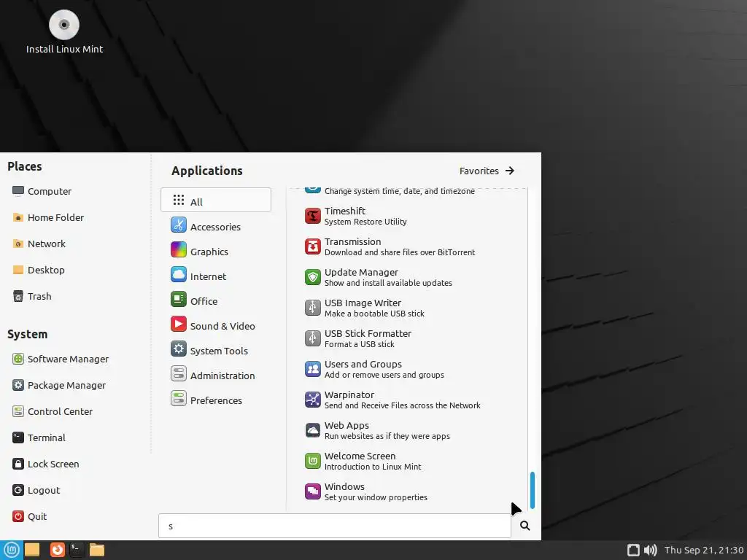
Task: Launch Package Manager
Action: click(x=59, y=385)
